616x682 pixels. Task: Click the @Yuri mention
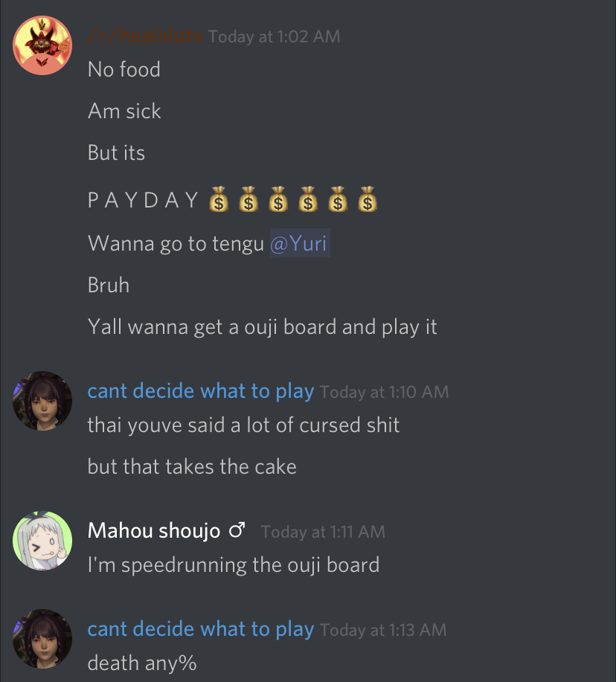tap(300, 242)
